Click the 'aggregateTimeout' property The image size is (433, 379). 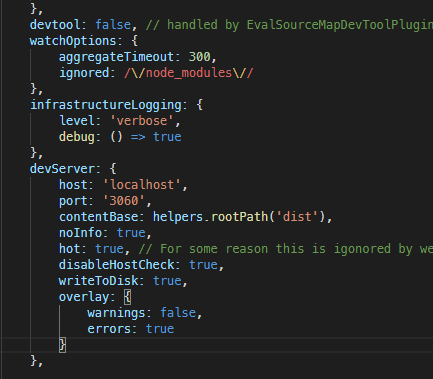coord(116,57)
